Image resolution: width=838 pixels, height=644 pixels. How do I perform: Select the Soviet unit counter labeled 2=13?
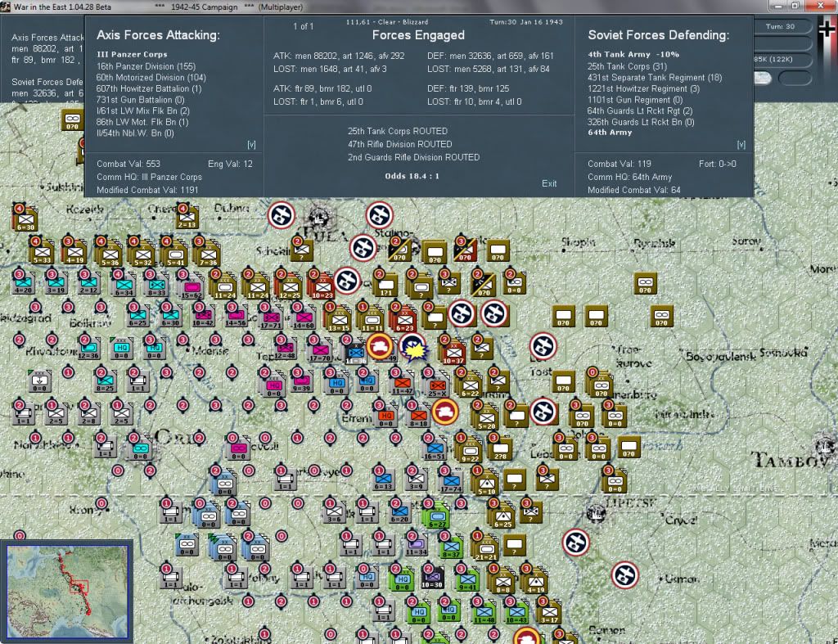coord(187,218)
